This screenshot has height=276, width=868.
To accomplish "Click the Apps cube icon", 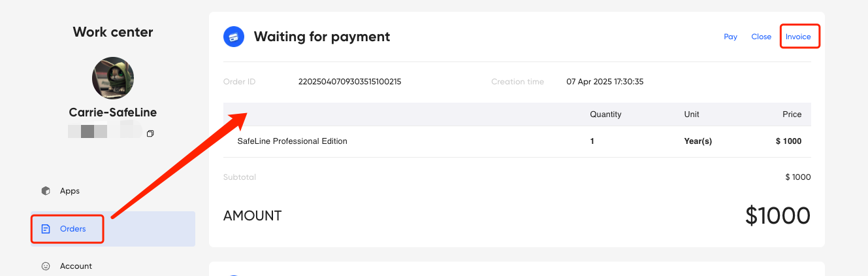I will tap(46, 191).
